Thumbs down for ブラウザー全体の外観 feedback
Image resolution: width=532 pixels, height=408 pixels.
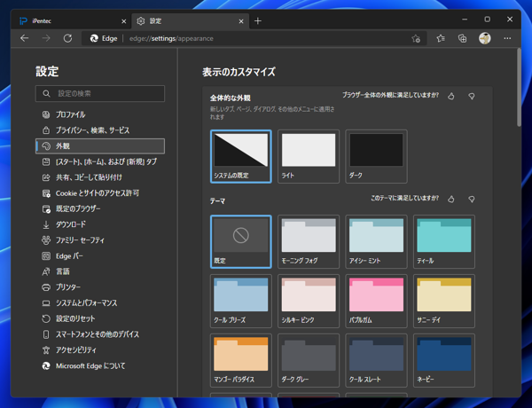[472, 97]
